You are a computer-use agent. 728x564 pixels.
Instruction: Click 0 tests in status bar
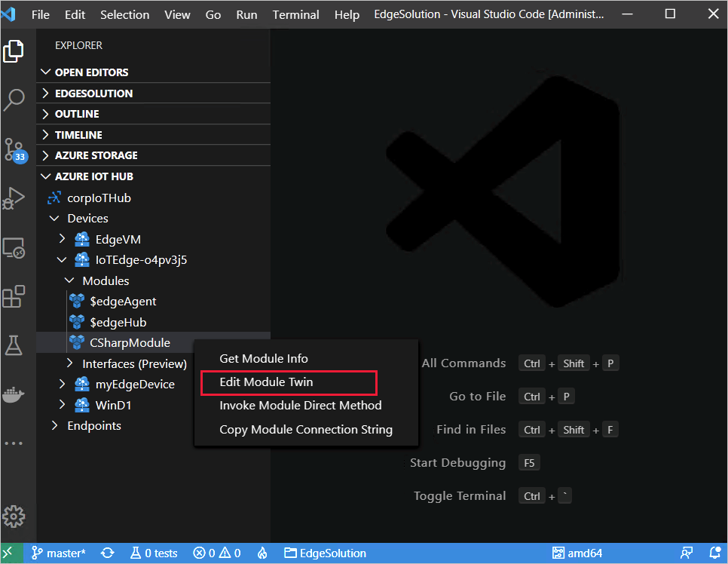154,553
